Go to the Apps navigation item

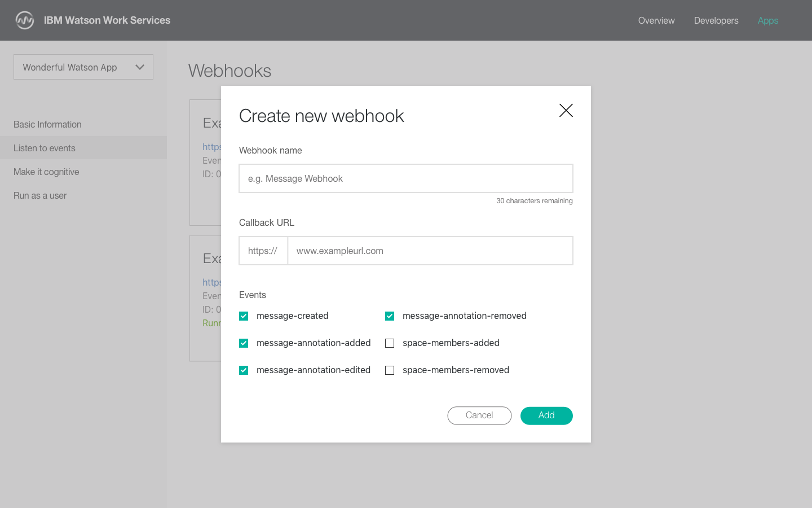point(768,20)
